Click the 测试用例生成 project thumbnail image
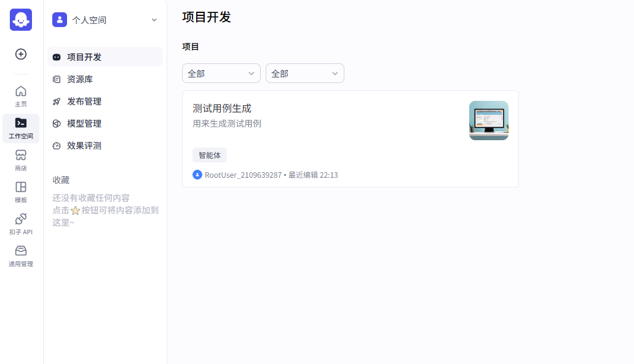Screen dimensions: 634x364 pyautogui.click(x=489, y=121)
